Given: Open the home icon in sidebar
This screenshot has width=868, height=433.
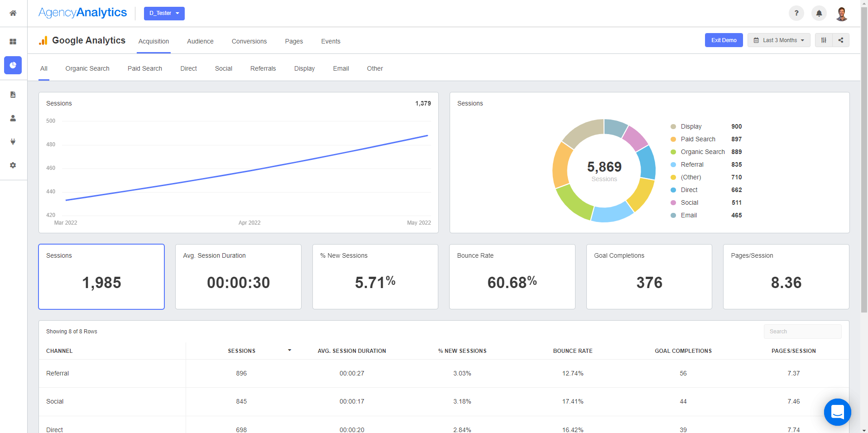Looking at the screenshot, I should coord(13,13).
